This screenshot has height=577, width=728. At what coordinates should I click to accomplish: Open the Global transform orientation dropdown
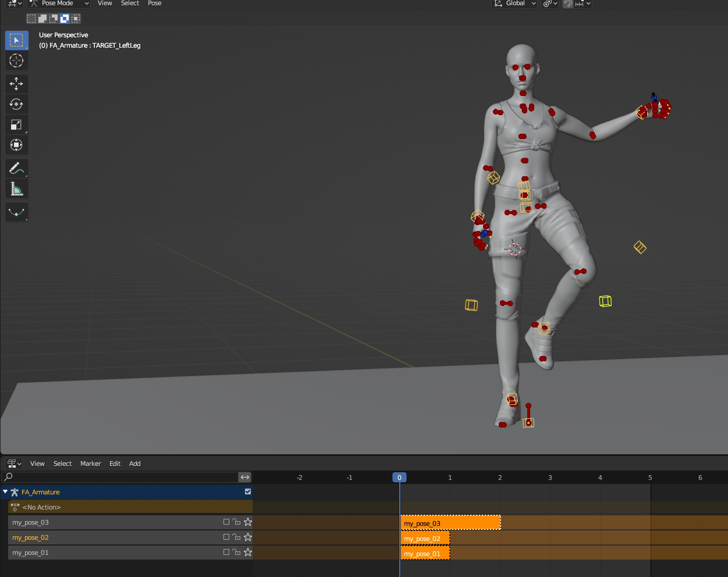[x=515, y=3]
